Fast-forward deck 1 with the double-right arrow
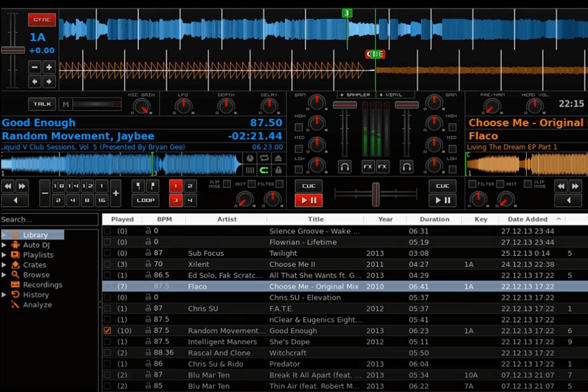 (22, 186)
